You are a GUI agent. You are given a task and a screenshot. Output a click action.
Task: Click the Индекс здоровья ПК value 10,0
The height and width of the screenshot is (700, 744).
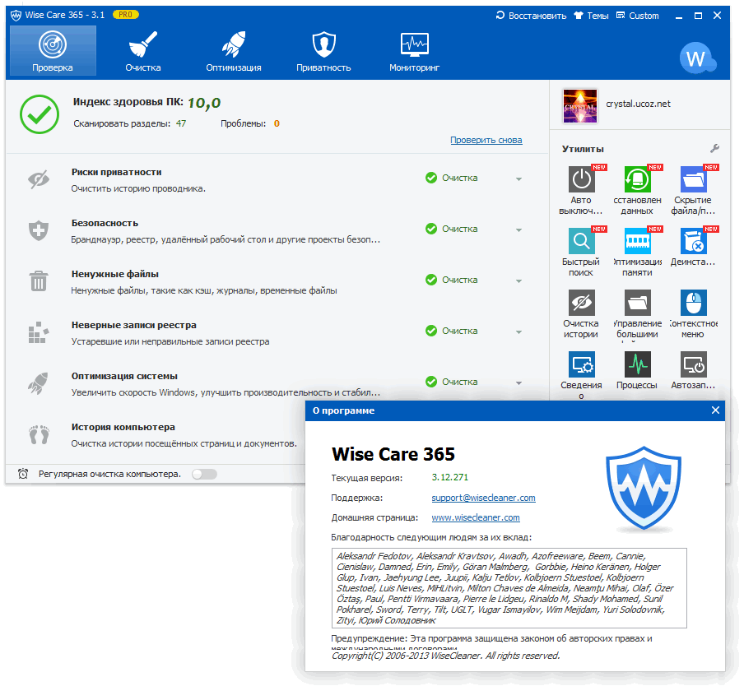pos(204,103)
